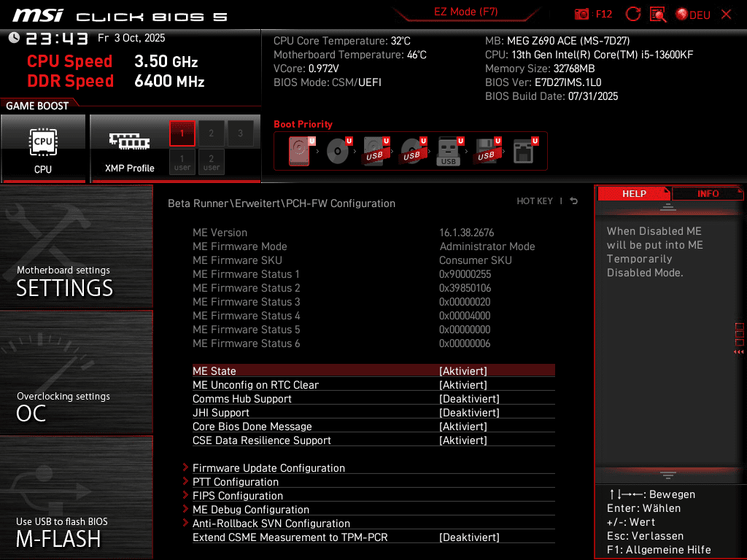Select the USB key boot device icon

click(x=449, y=151)
